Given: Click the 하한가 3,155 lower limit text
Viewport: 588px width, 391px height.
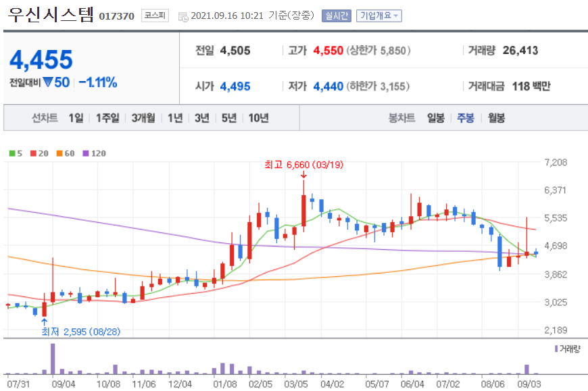Looking at the screenshot, I should (x=378, y=86).
